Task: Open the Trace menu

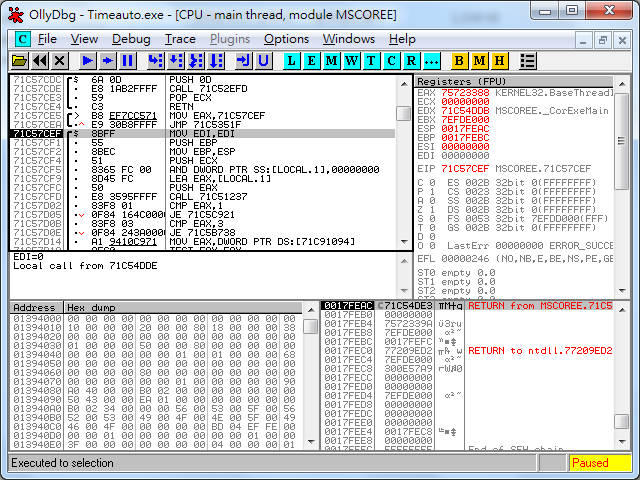Action: click(x=180, y=39)
